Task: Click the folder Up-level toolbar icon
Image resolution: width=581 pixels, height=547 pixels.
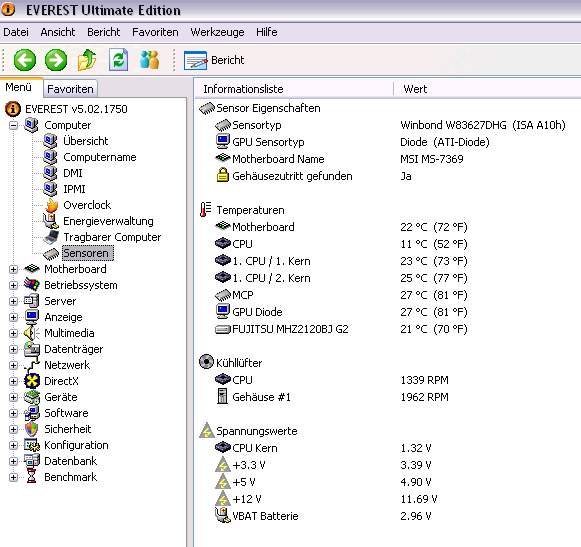Action: [87, 60]
